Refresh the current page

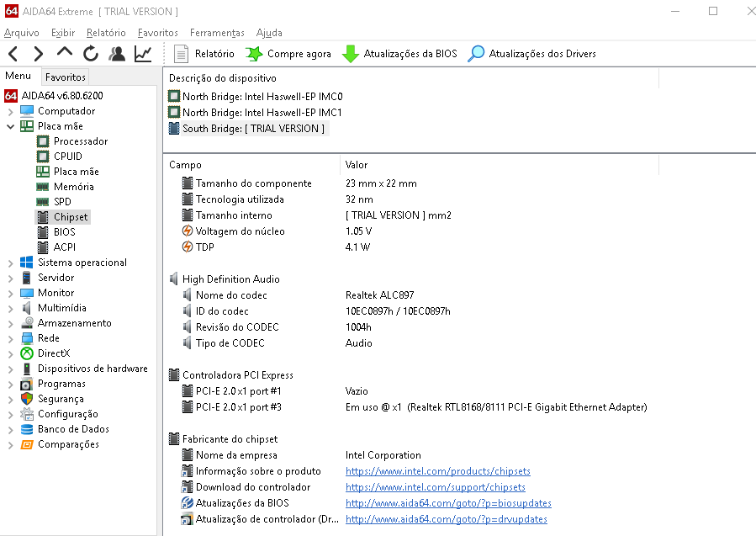click(x=91, y=54)
